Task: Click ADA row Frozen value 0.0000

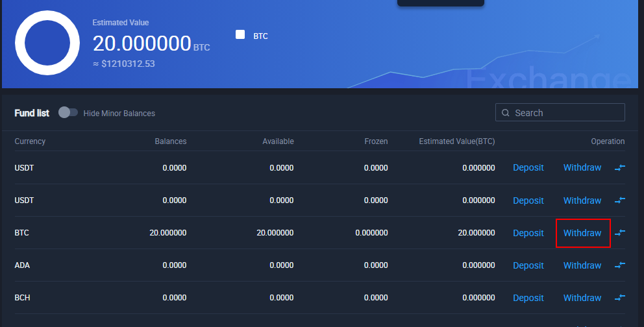Action: coord(376,265)
